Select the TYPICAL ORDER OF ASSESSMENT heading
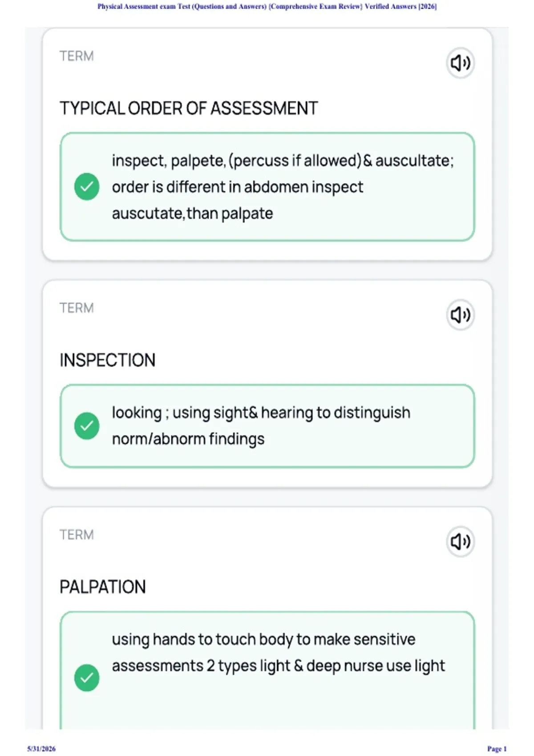This screenshot has width=534, height=756. click(x=189, y=108)
